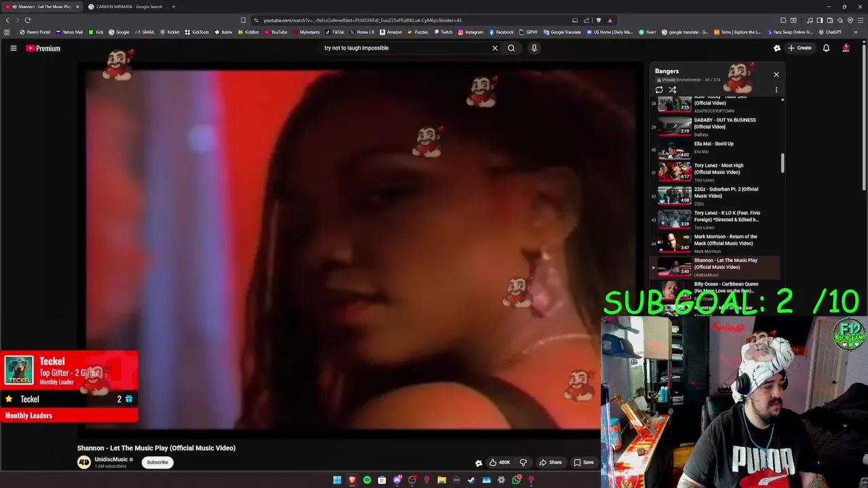Open Discord from taskbar
The width and height of the screenshot is (868, 488).
coord(397,480)
